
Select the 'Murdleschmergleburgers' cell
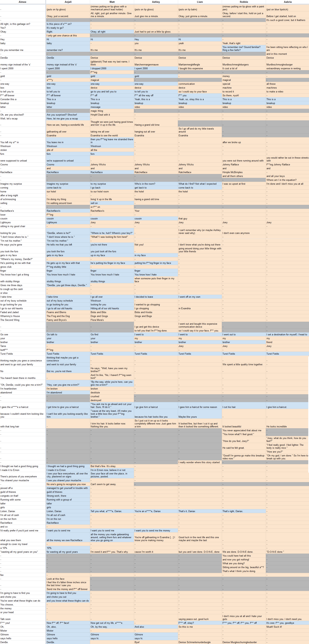[244, 63]
